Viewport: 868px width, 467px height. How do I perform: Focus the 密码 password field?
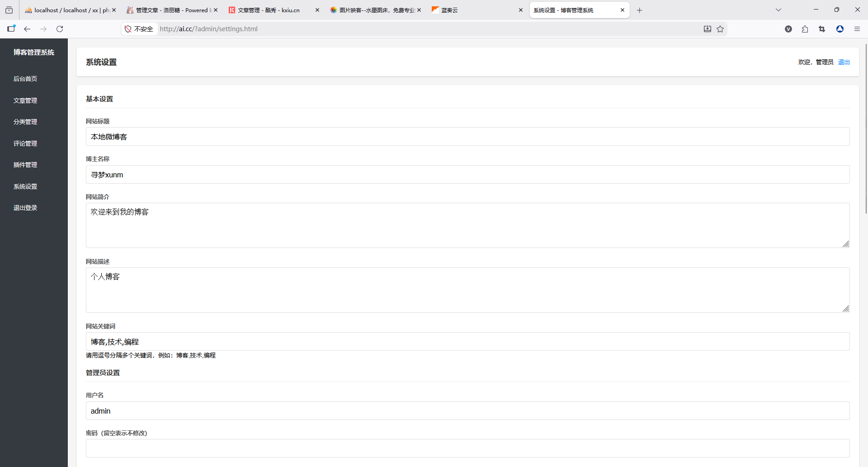467,448
